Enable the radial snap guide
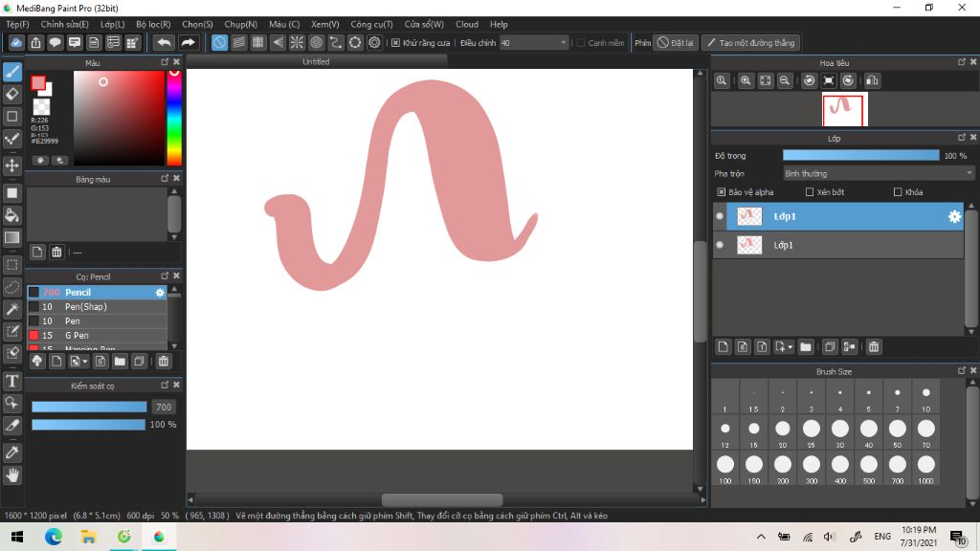This screenshot has width=980, height=551. pyautogui.click(x=297, y=42)
